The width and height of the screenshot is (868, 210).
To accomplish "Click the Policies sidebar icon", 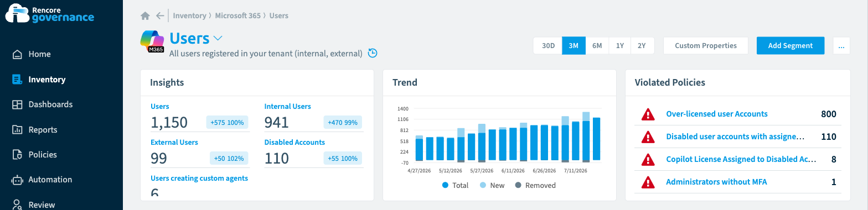I will point(17,155).
